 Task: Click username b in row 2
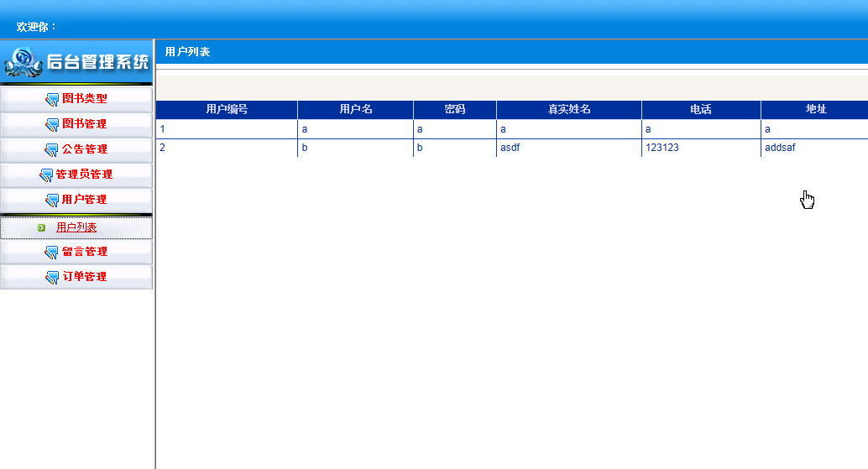click(355, 148)
